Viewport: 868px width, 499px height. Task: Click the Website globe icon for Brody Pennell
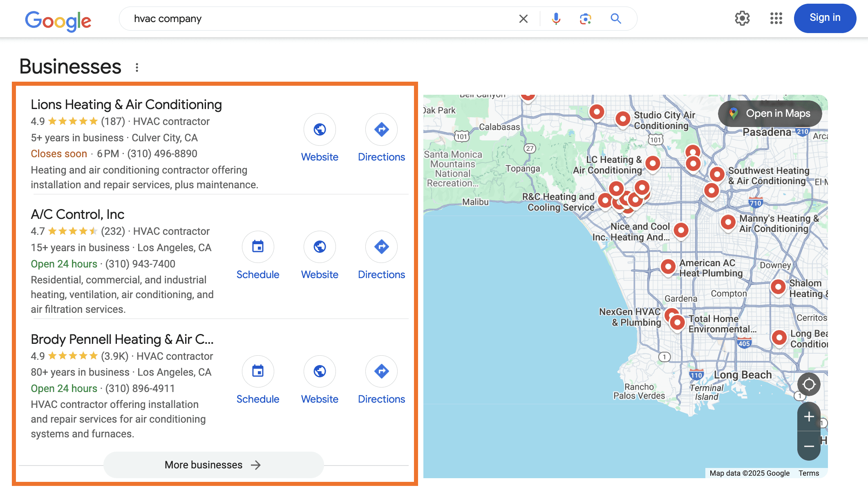click(x=320, y=371)
